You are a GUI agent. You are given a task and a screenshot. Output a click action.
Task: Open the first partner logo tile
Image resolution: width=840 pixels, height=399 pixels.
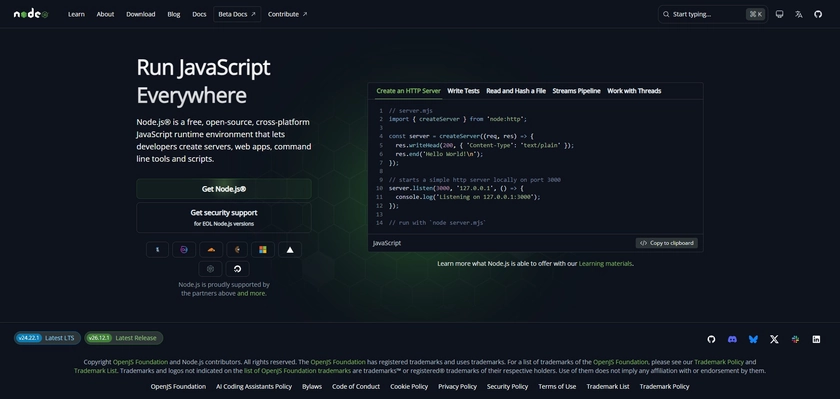(158, 250)
